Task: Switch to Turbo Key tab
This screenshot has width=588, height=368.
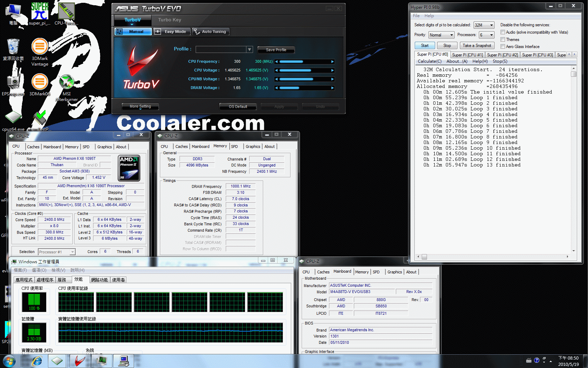Action: click(169, 20)
